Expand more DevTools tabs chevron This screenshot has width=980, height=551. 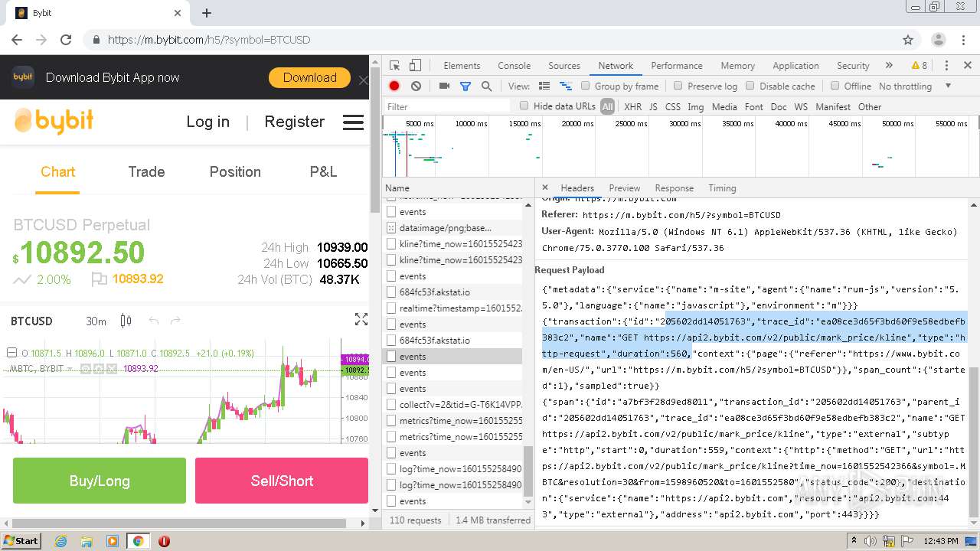click(889, 66)
